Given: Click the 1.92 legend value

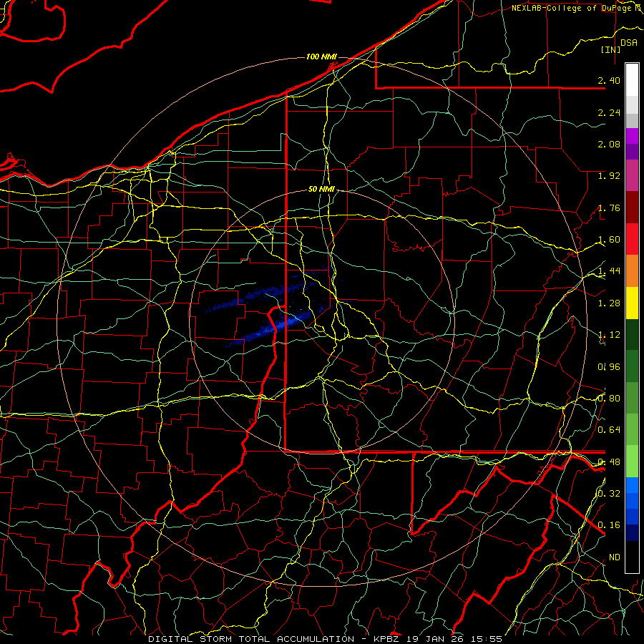Looking at the screenshot, I should [609, 176].
